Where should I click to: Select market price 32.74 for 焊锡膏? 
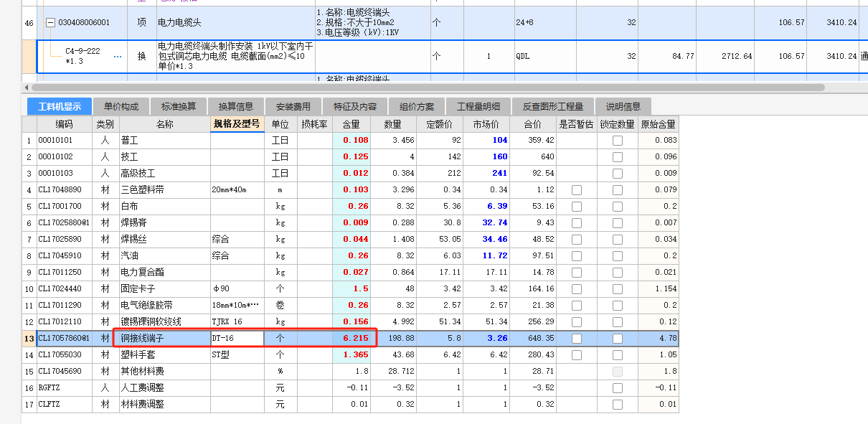(487, 222)
